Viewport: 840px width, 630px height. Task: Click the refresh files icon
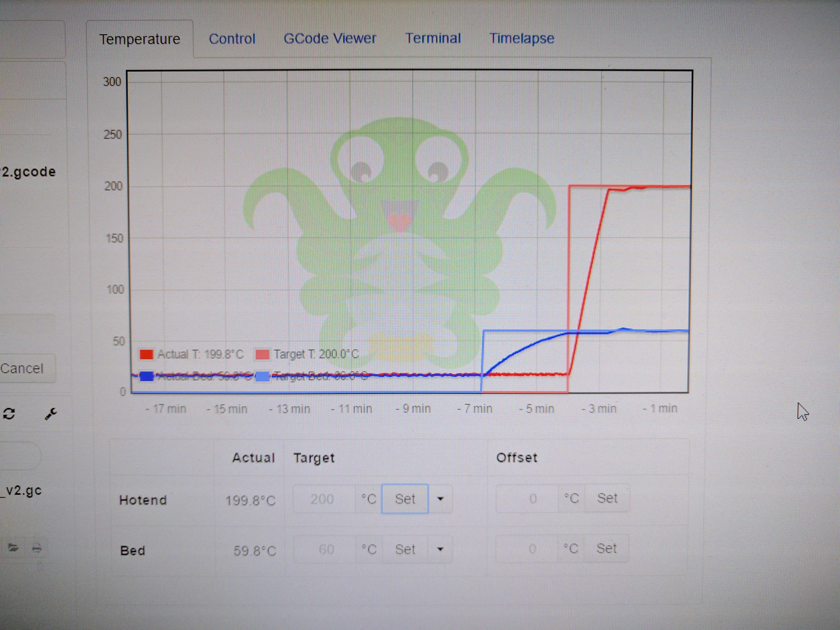coord(9,414)
